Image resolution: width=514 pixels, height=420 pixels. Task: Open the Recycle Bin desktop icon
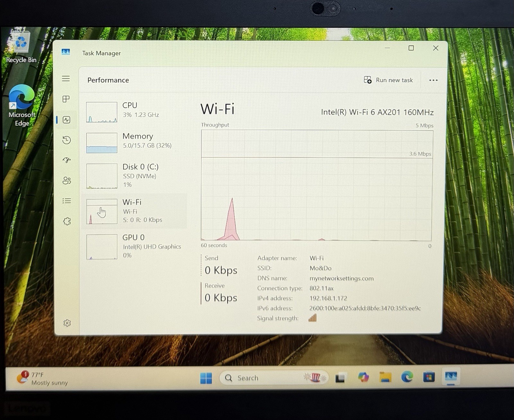21,47
